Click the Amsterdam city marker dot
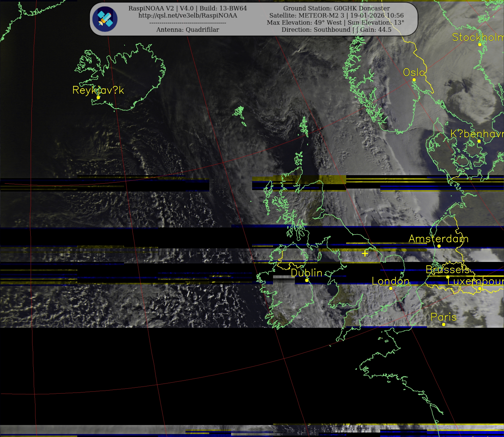 coord(439,246)
